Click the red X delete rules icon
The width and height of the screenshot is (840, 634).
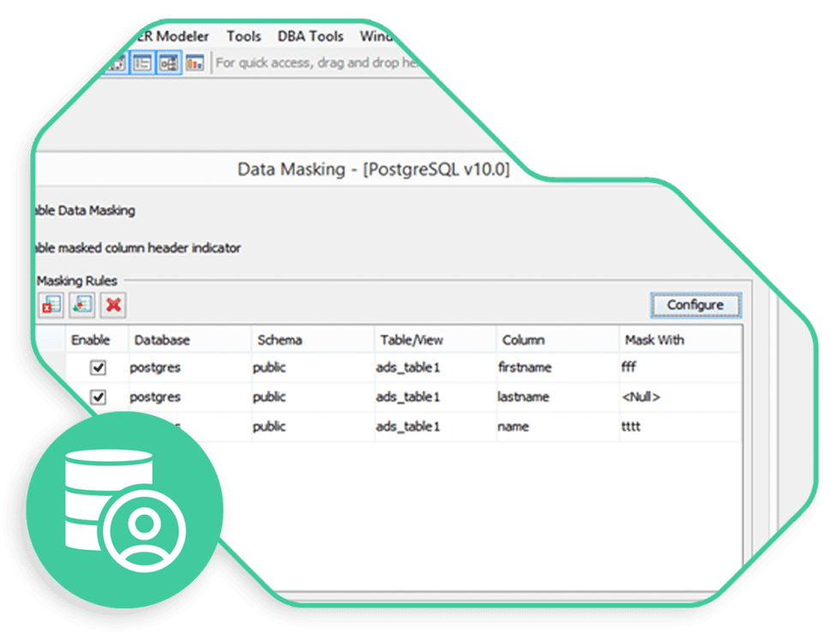click(x=112, y=305)
